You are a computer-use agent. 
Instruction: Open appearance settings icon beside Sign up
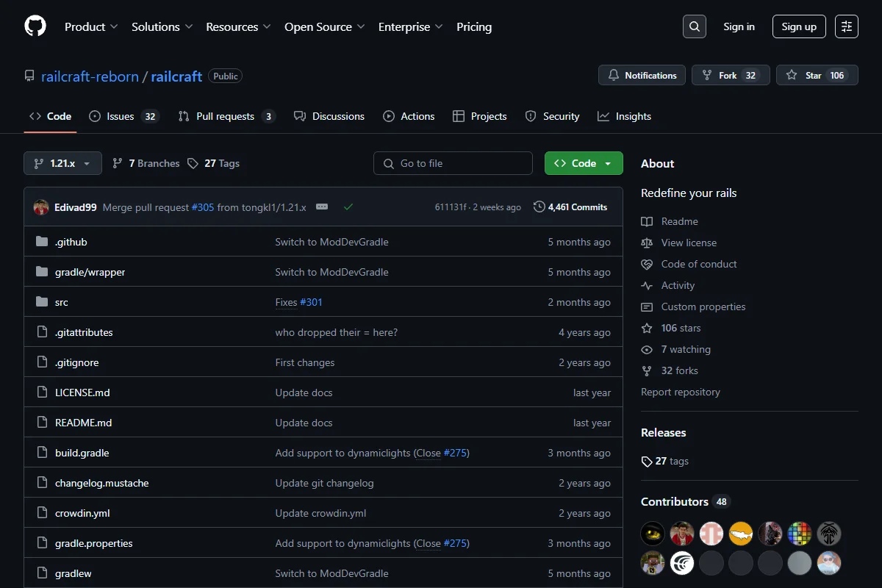[x=847, y=26]
